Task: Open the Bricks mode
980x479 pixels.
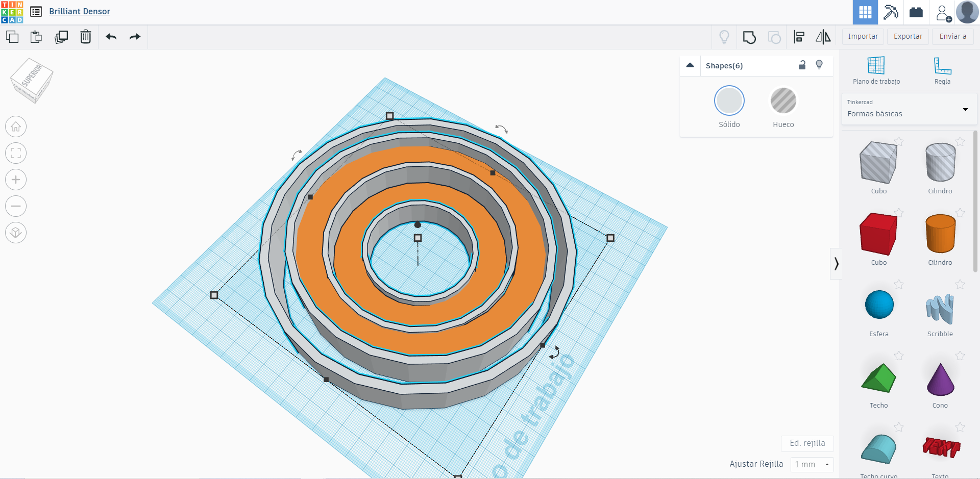Action: [x=916, y=12]
